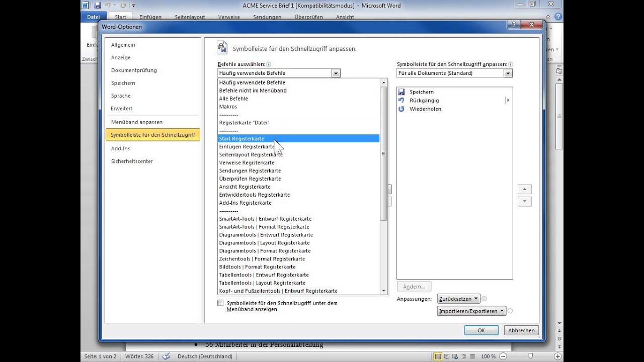Click the zoom out minus button

tap(504, 356)
